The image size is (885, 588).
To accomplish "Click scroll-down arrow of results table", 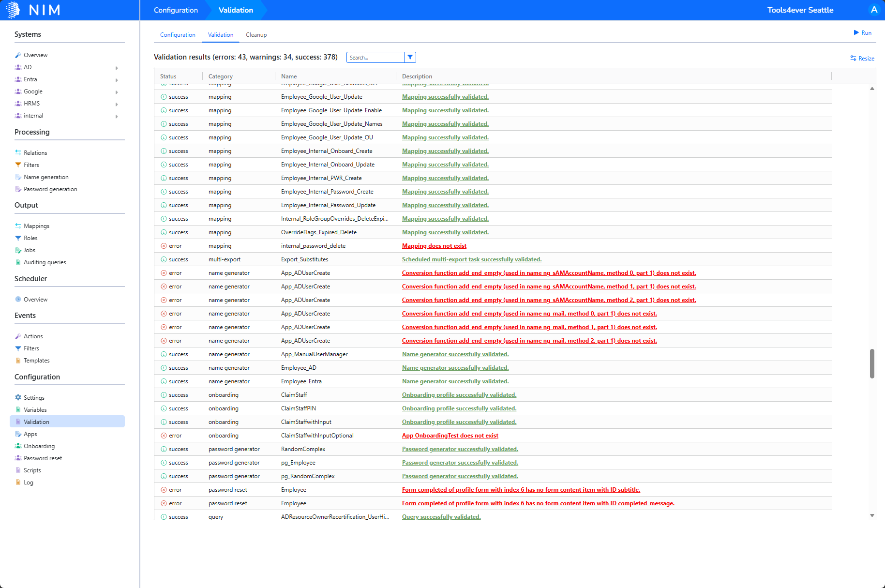I will [872, 515].
